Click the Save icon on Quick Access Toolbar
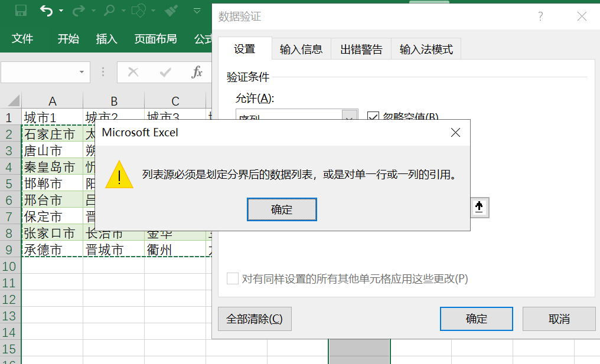Image resolution: width=600 pixels, height=364 pixels. coord(21,11)
